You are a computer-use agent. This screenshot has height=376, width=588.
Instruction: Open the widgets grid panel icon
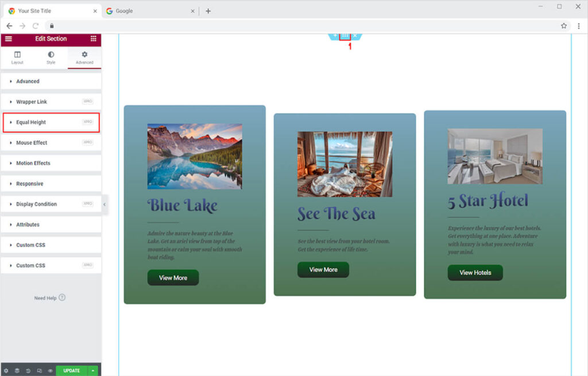[x=93, y=38]
